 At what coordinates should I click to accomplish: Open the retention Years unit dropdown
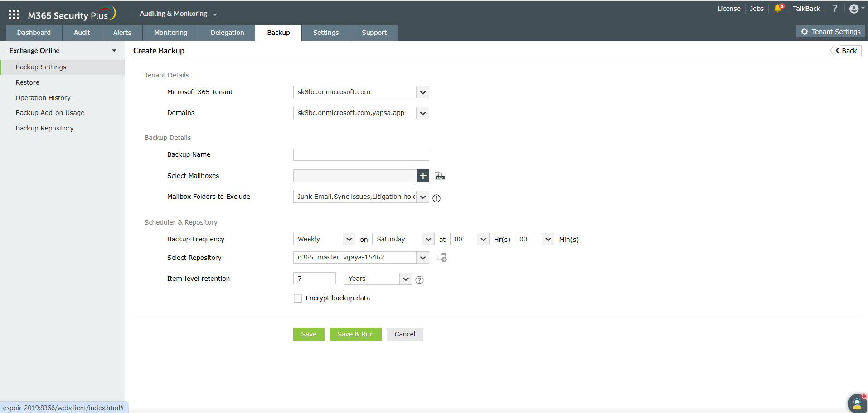coord(378,279)
